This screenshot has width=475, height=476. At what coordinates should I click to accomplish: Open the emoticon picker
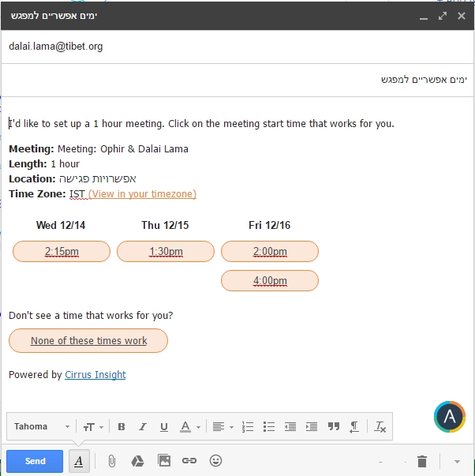tap(215, 461)
